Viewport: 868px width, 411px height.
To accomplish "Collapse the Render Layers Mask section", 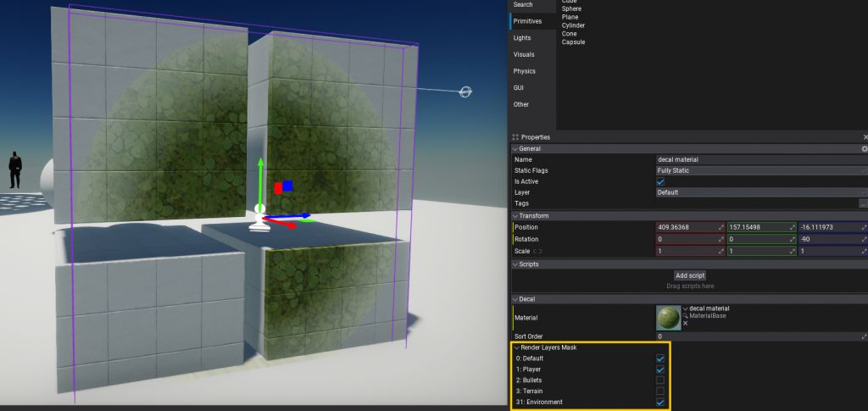I will pos(516,347).
